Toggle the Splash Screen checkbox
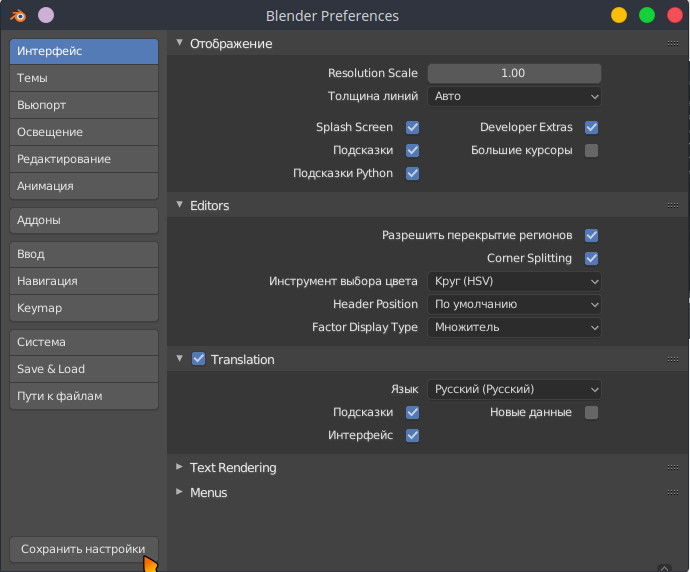Image resolution: width=690 pixels, height=572 pixels. 412,128
